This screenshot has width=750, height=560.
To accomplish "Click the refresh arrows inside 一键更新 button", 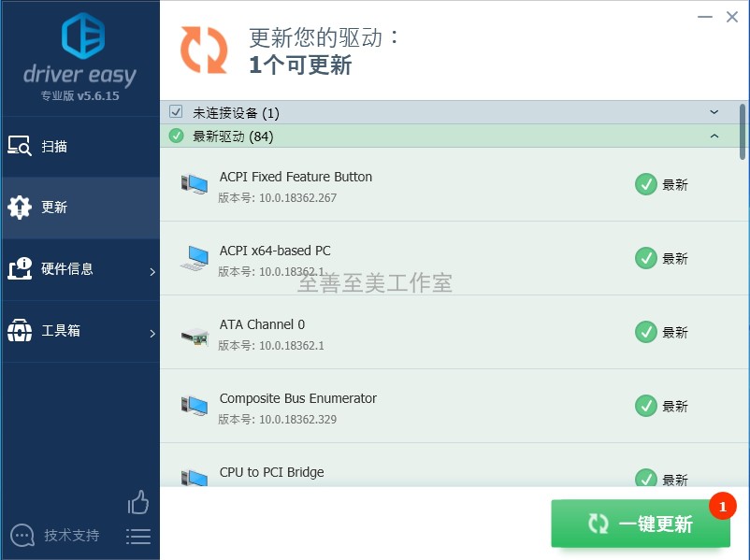I will [599, 524].
